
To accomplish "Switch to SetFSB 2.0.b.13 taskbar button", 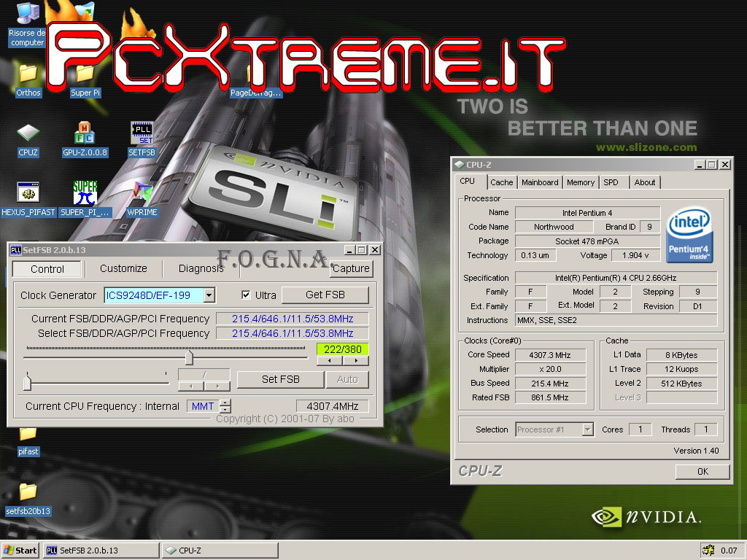I will click(x=101, y=551).
